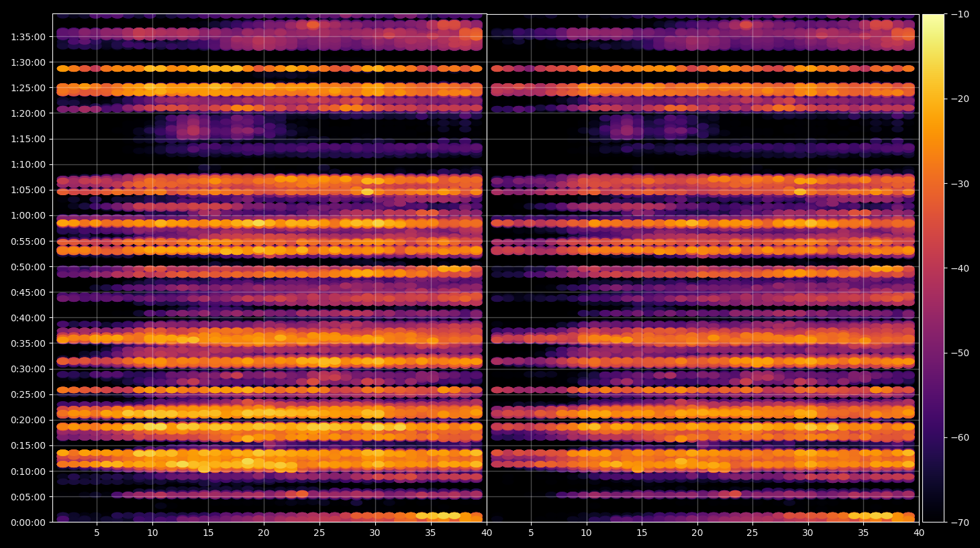Click the 0:50:00 time axis label
The height and width of the screenshot is (548, 980).
click(28, 267)
